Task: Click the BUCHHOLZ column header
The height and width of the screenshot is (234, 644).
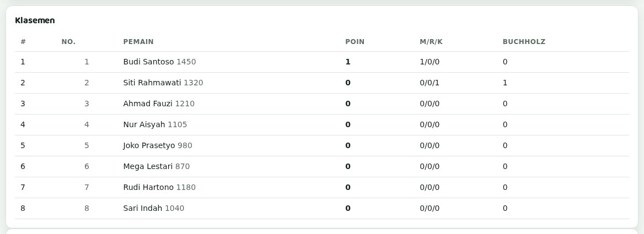Action: pos(524,42)
